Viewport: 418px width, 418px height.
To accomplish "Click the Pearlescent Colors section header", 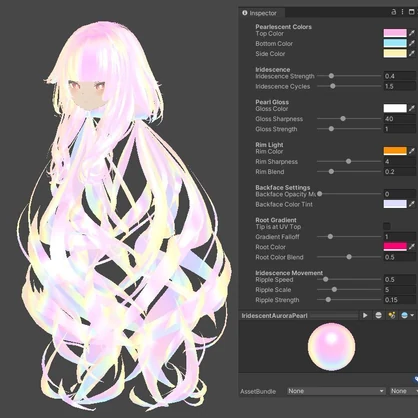I will point(283,27).
